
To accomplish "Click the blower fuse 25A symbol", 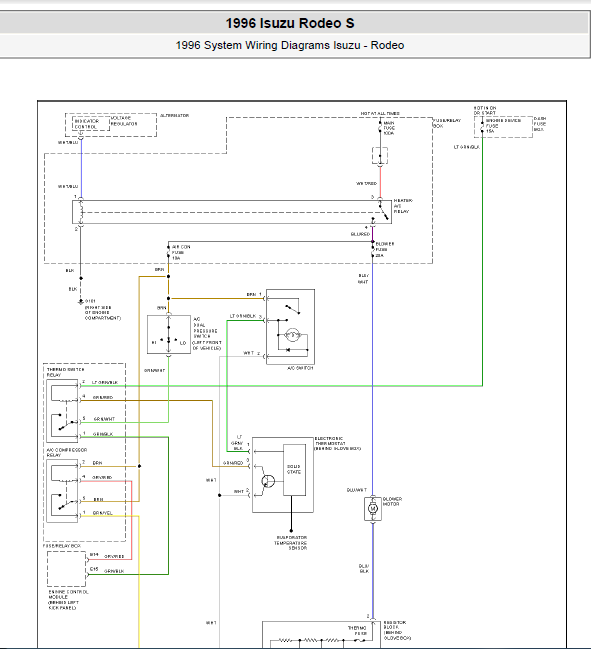I will (373, 250).
